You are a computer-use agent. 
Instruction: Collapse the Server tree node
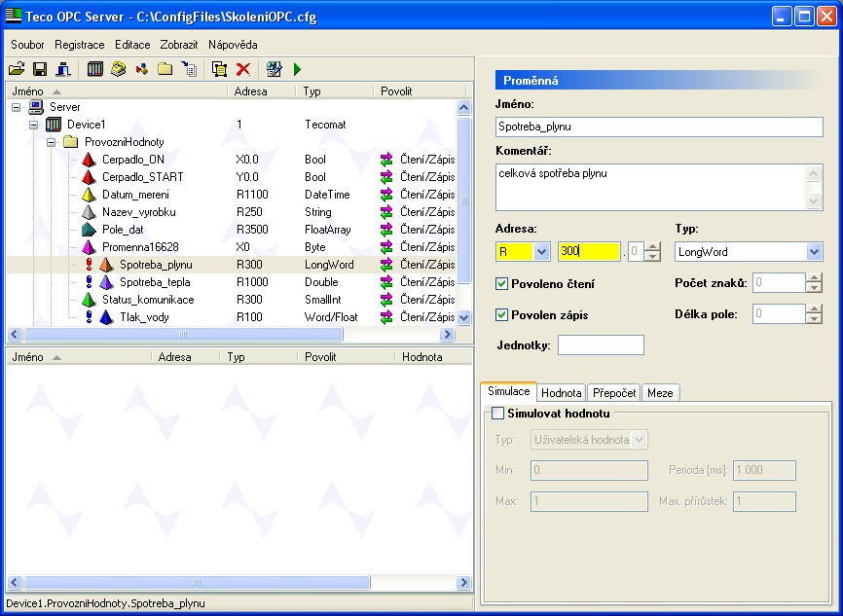pyautogui.click(x=17, y=107)
